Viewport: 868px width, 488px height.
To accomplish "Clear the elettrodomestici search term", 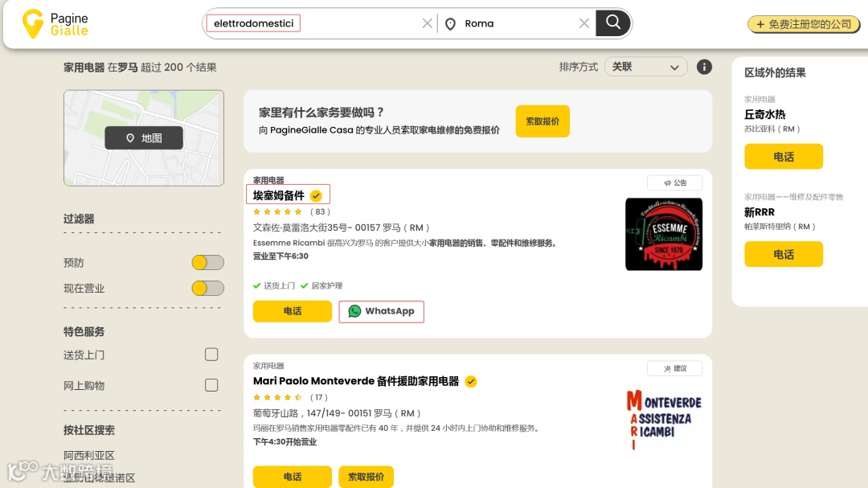I will pyautogui.click(x=427, y=23).
